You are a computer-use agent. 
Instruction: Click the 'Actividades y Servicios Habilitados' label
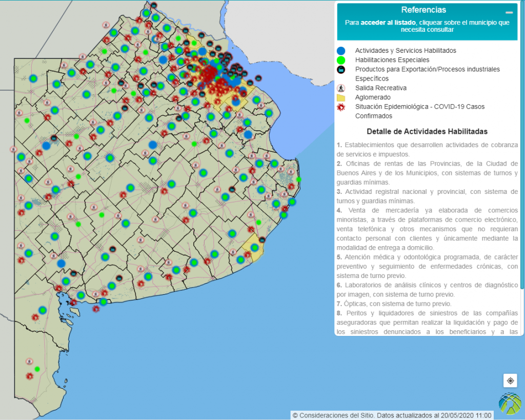pos(406,51)
